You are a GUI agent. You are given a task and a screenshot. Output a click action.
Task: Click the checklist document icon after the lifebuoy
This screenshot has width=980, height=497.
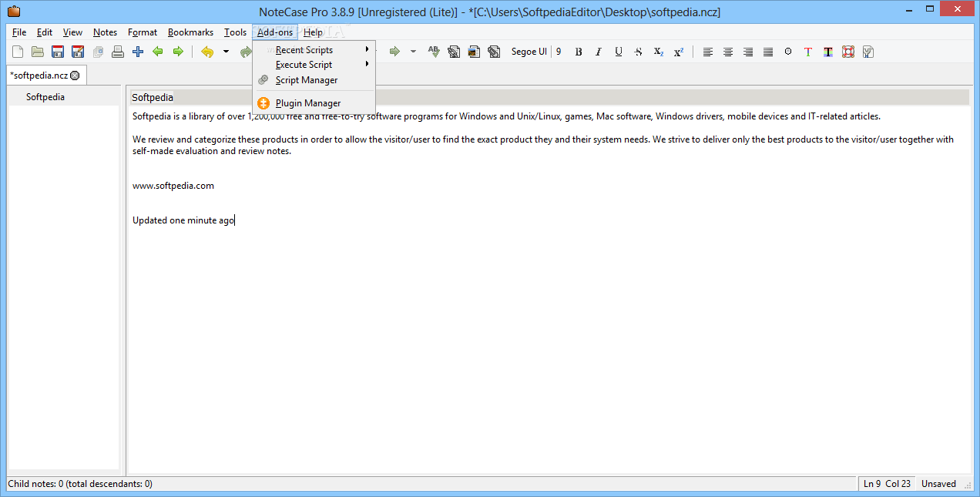[868, 52]
